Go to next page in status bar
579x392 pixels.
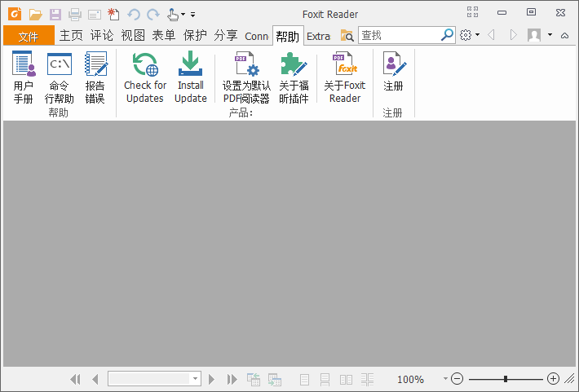click(211, 379)
